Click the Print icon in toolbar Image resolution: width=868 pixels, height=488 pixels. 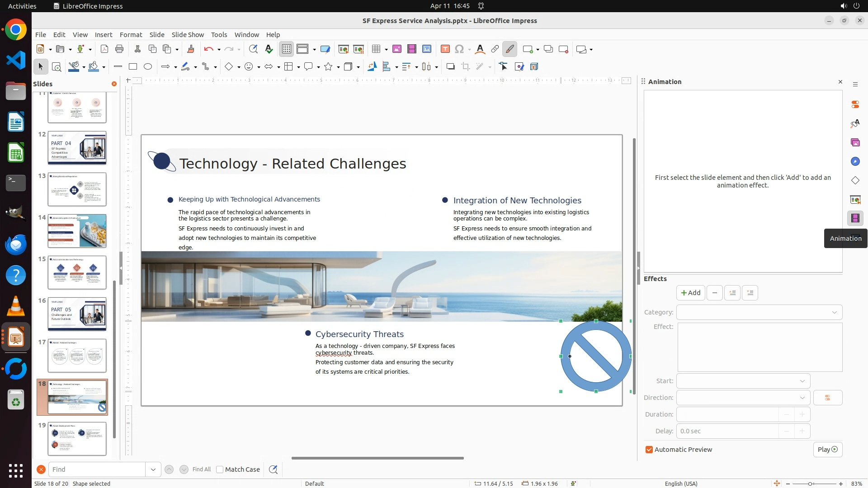(x=119, y=49)
